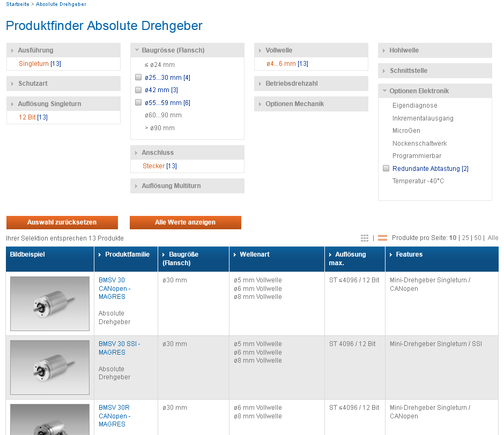Click the > ø90 mm option text

(x=160, y=128)
